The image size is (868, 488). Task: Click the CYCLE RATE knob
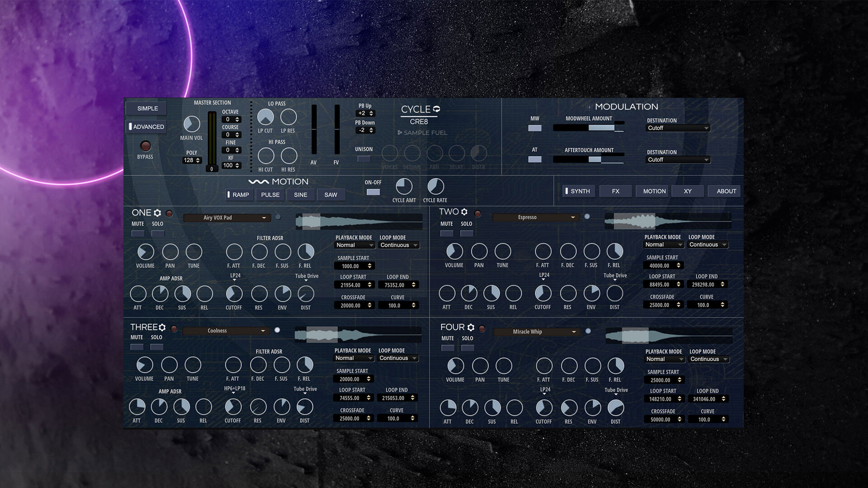tap(436, 186)
